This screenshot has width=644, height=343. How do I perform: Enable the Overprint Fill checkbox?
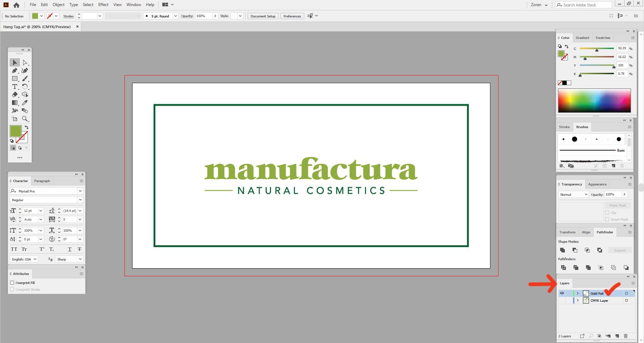click(x=12, y=283)
